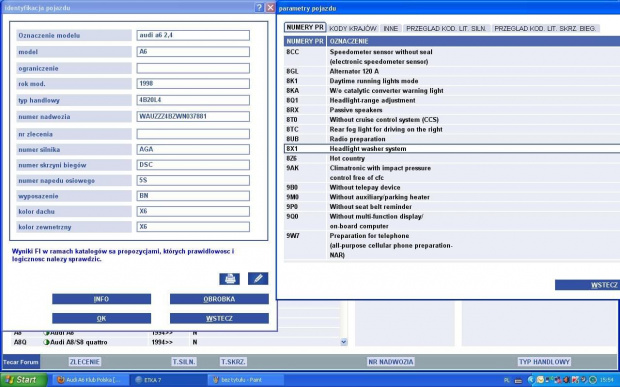Select row 9B0 Without telepay device
620x387 pixels.
tap(452, 187)
